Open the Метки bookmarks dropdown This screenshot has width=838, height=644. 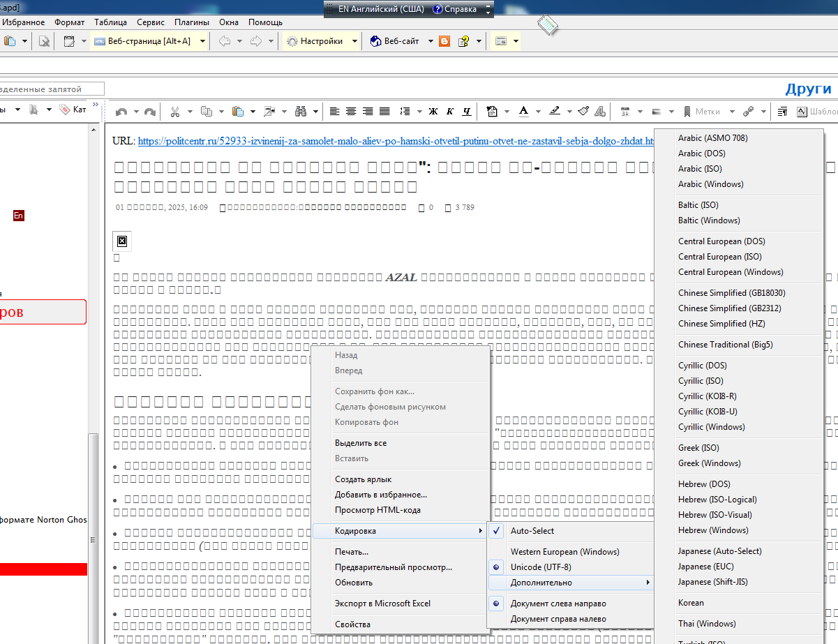[732, 111]
